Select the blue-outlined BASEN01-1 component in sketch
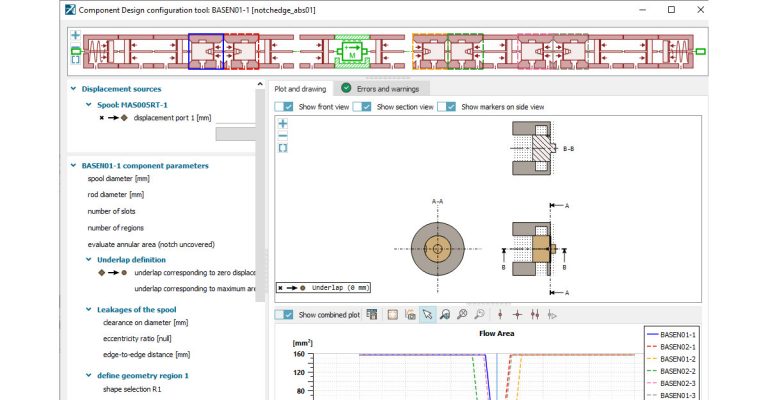Screen dimensions: 768x400 [x=206, y=51]
